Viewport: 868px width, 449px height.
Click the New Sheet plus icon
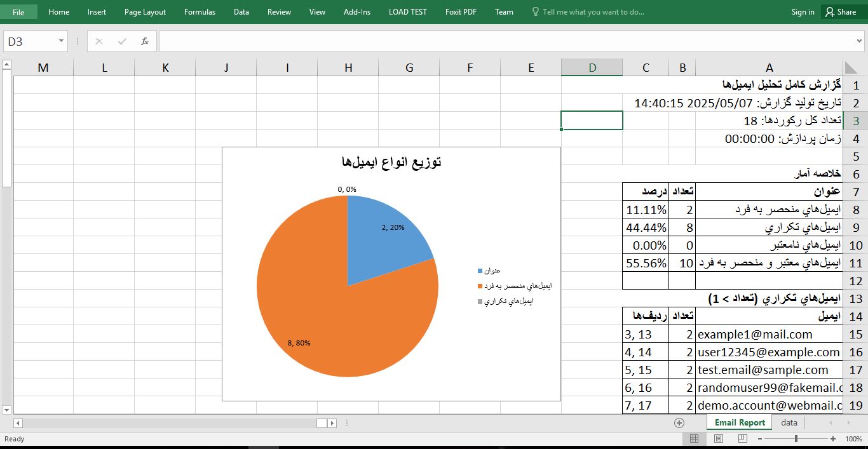[x=679, y=423]
